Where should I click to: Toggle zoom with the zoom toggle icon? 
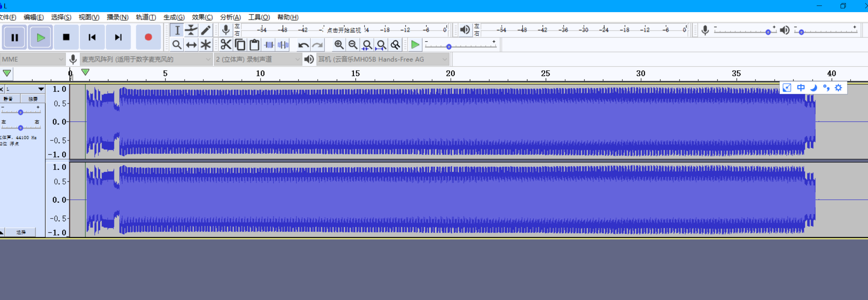[396, 45]
